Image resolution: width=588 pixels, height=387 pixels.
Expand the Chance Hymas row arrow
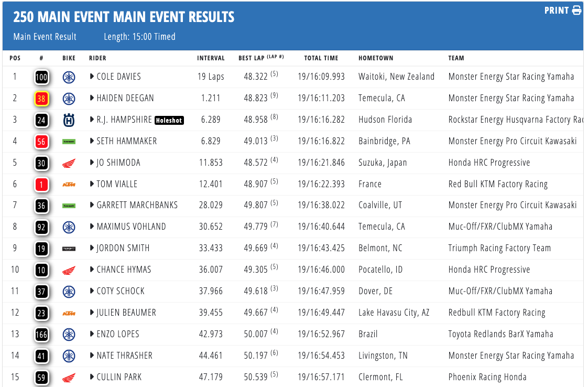tap(92, 270)
